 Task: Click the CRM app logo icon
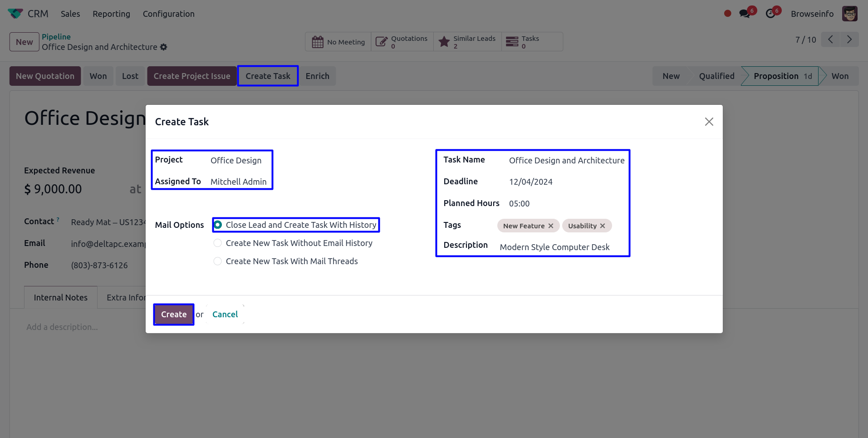[x=15, y=14]
